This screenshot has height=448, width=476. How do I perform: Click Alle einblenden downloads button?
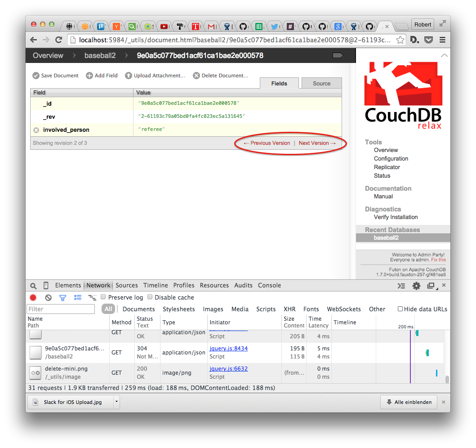click(x=409, y=402)
